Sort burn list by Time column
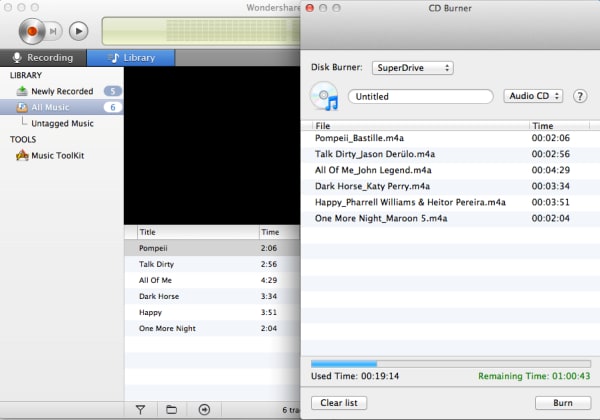Viewport: 600px width, 420px height. [x=559, y=125]
